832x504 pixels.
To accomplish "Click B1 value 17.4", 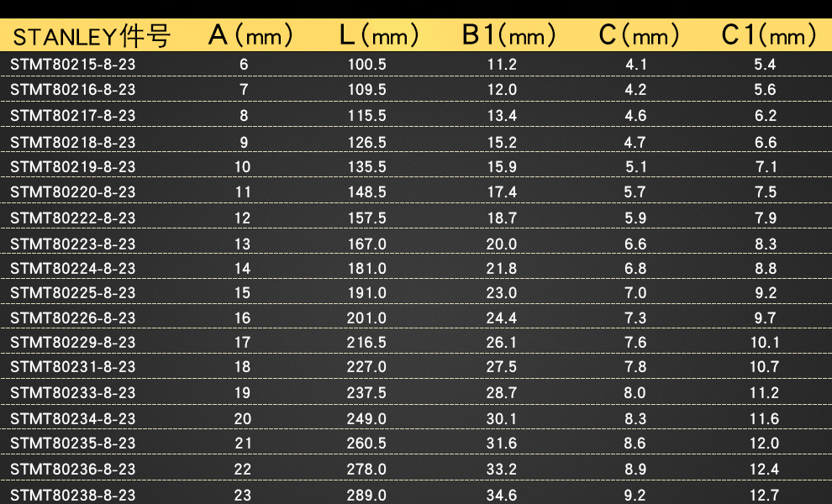I will tap(502, 192).
